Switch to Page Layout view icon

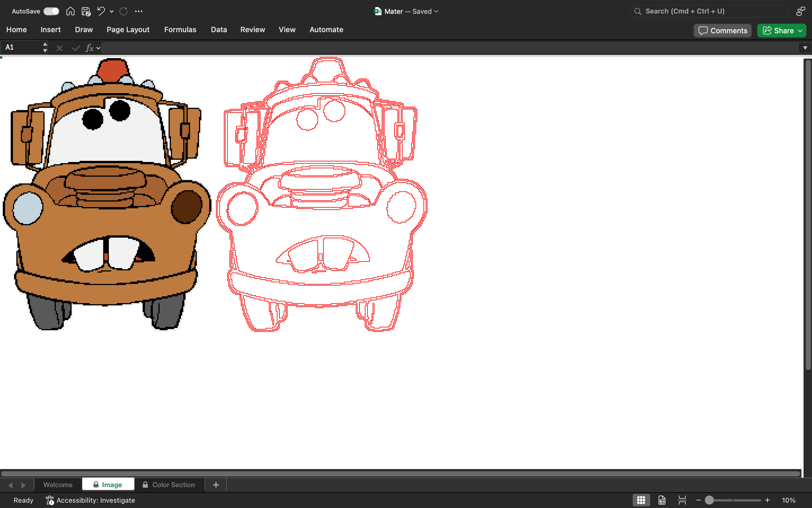click(662, 500)
